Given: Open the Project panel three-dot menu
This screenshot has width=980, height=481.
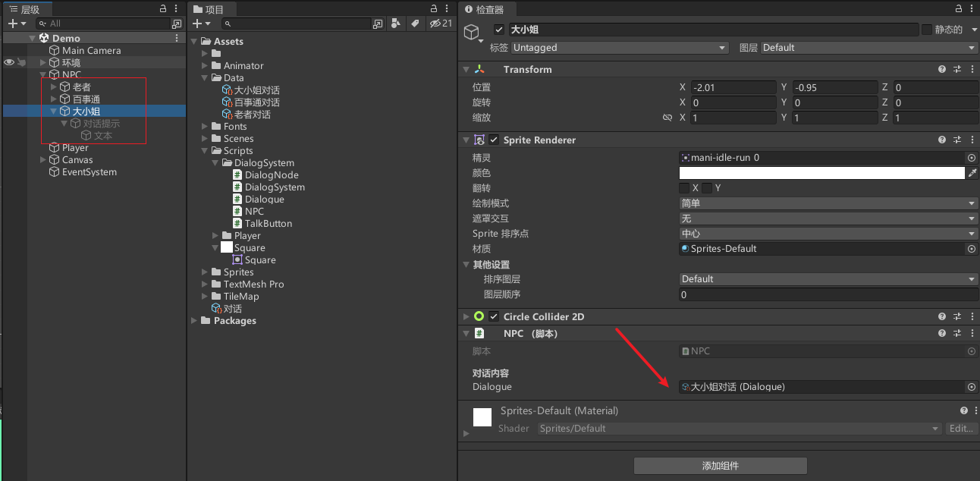Looking at the screenshot, I should coord(448,9).
